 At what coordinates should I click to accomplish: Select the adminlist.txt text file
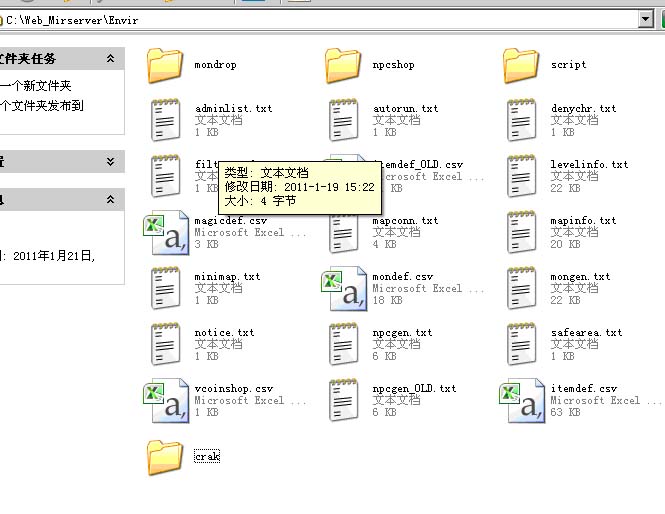pyautogui.click(x=166, y=120)
